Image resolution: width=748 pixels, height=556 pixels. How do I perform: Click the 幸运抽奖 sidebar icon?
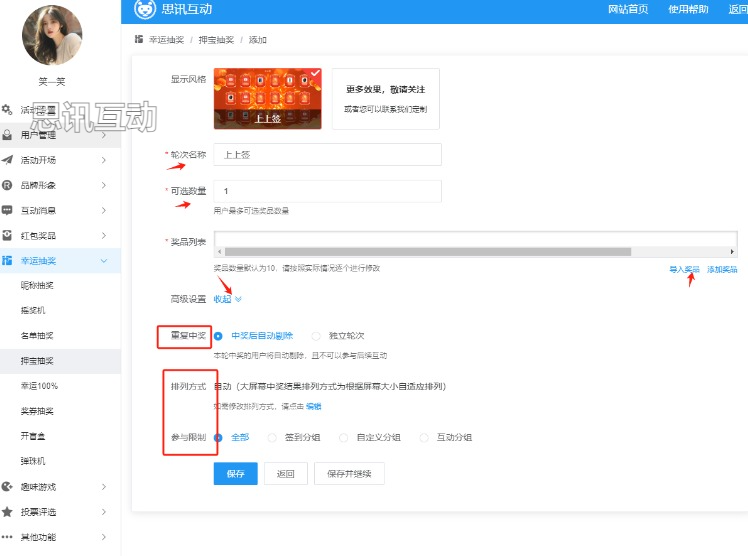tap(7, 261)
